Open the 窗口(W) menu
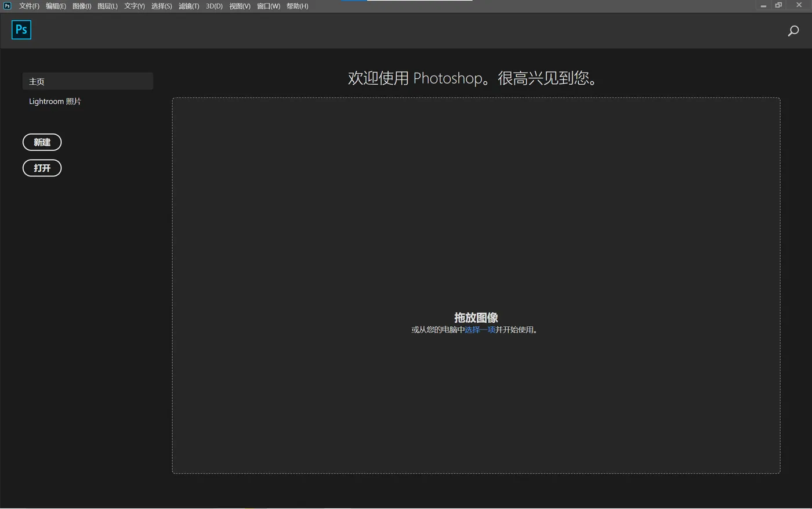Viewport: 812px width, 509px height. click(x=269, y=6)
